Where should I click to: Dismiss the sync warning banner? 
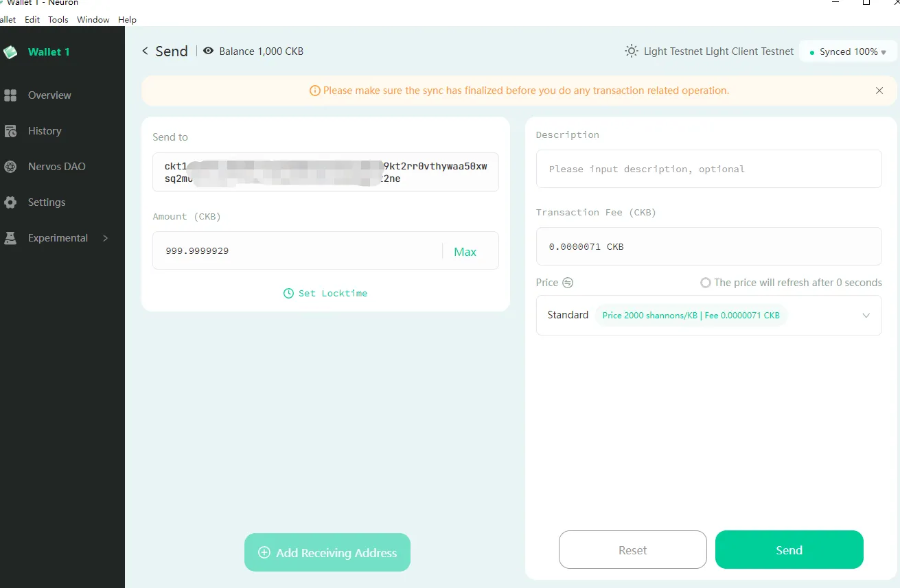tap(879, 91)
